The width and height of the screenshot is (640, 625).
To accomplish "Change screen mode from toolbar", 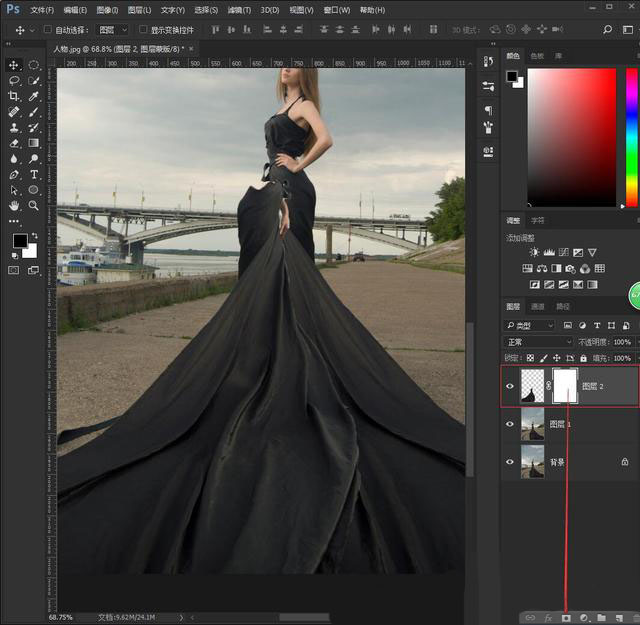I will click(33, 270).
